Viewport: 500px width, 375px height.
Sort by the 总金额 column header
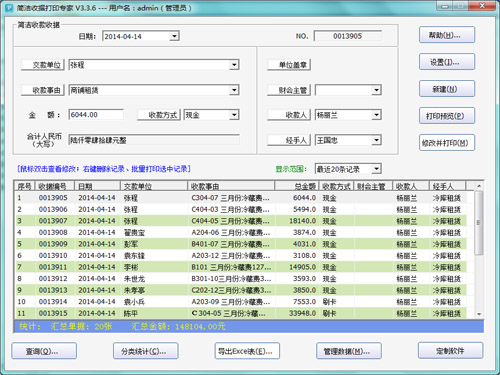pyautogui.click(x=297, y=186)
